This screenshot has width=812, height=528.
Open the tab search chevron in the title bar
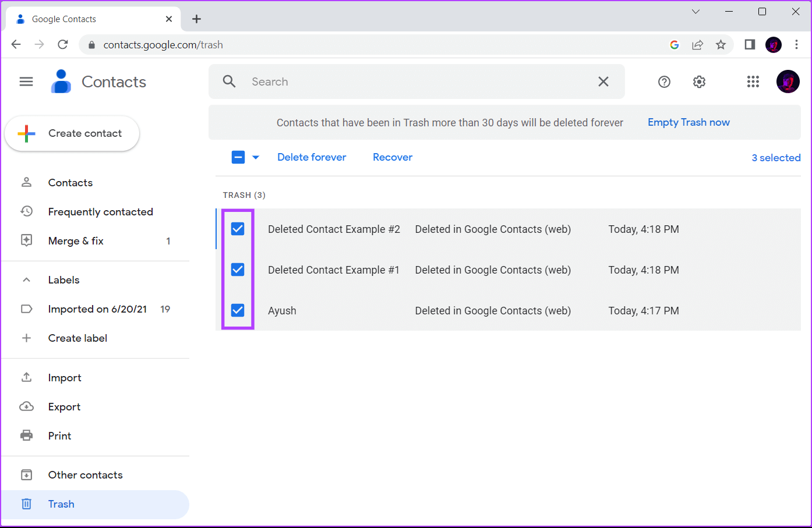point(696,12)
